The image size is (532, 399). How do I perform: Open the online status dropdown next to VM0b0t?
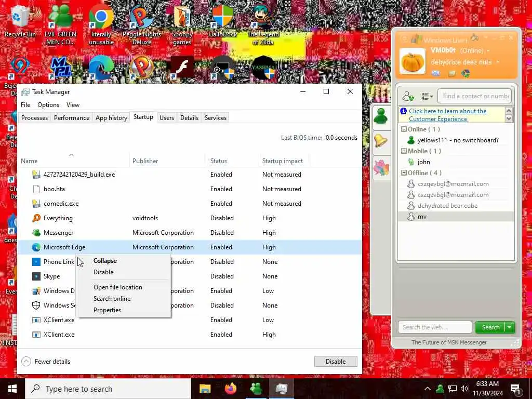pos(488,51)
